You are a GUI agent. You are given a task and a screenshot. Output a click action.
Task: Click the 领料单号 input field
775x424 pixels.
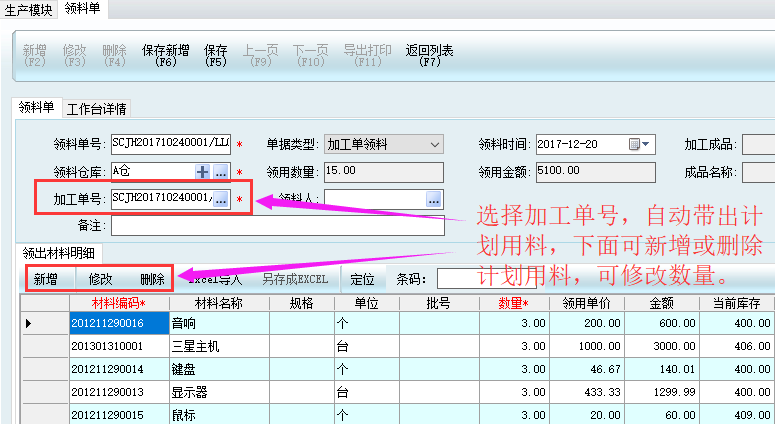pyautogui.click(x=171, y=144)
